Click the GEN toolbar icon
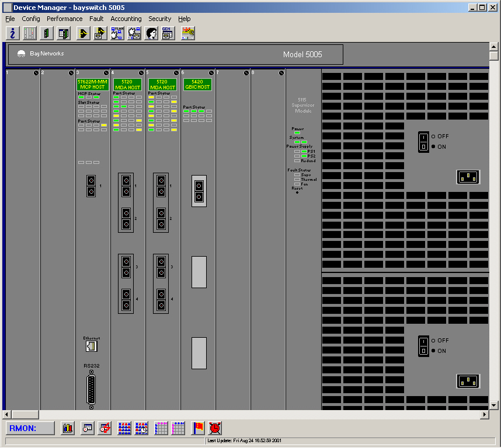This screenshot has height=448, width=501. 168,33
